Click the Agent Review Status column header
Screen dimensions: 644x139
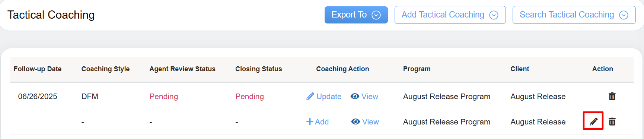(182, 69)
